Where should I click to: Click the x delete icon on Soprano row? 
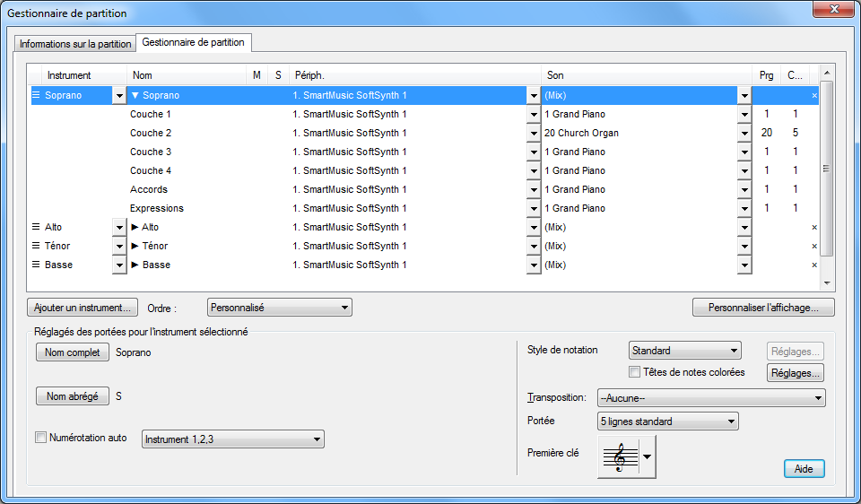tap(814, 95)
